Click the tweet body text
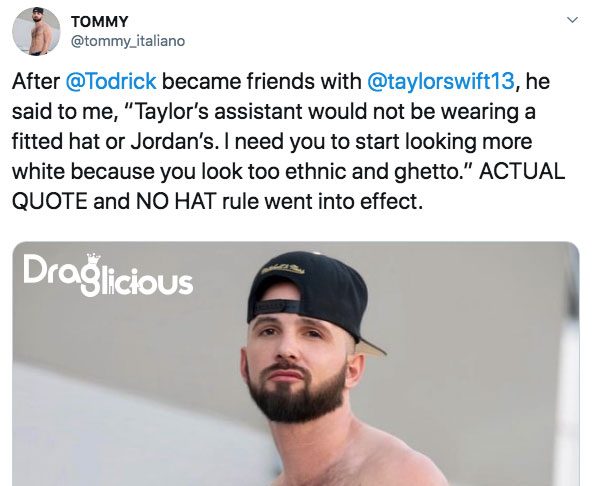Image resolution: width=592 pixels, height=486 pixels. coord(288,141)
